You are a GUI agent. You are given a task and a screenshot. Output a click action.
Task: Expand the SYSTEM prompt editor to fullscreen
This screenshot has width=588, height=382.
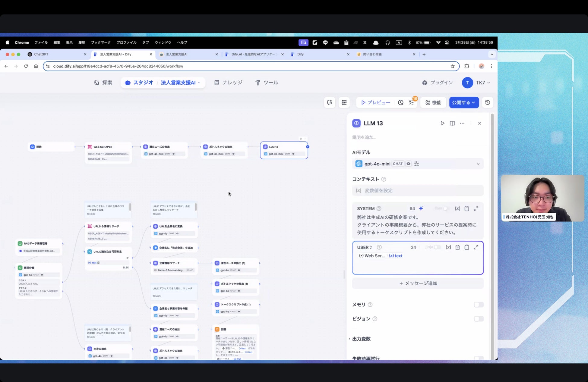[476, 208]
